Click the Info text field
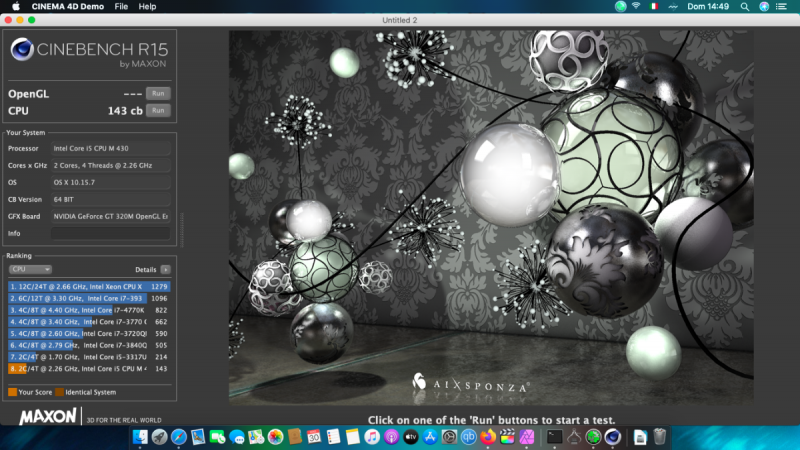 tap(110, 233)
